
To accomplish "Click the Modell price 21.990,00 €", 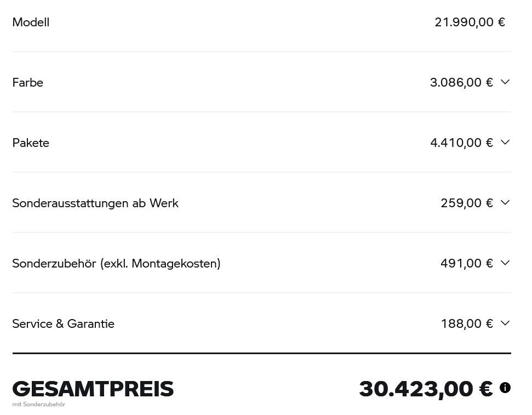I will pyautogui.click(x=470, y=22).
